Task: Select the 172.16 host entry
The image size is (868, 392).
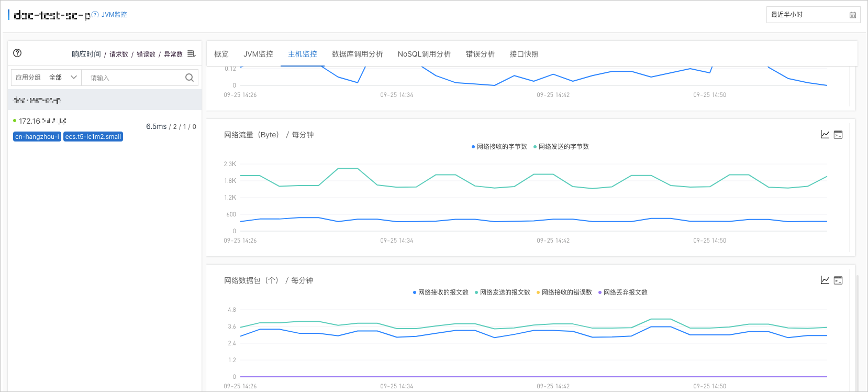Action: (105, 129)
